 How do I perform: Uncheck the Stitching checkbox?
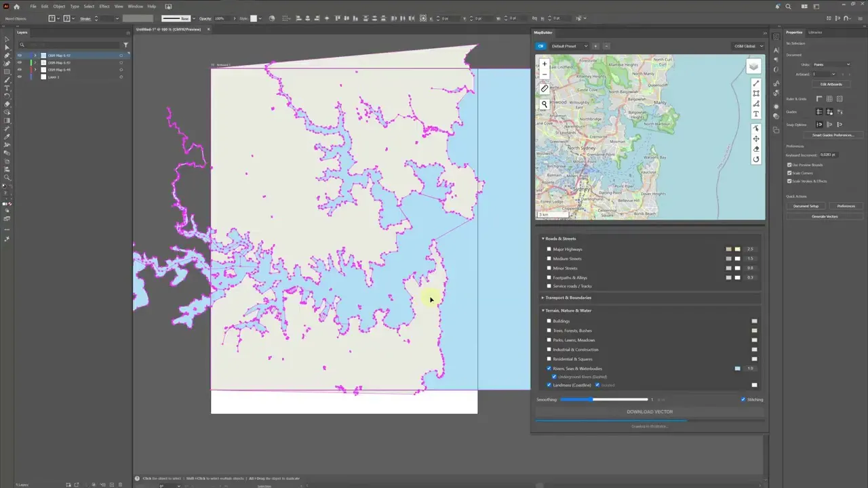(743, 400)
